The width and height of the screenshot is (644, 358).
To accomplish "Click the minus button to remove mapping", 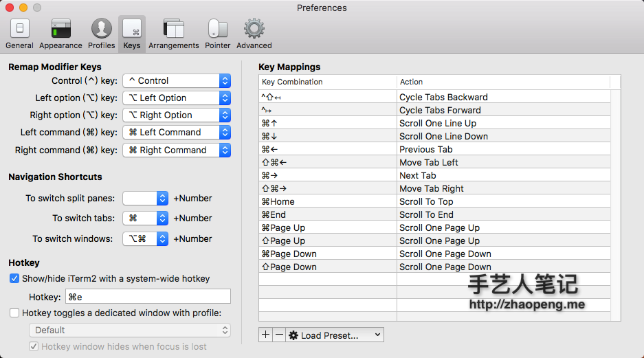I will point(278,335).
